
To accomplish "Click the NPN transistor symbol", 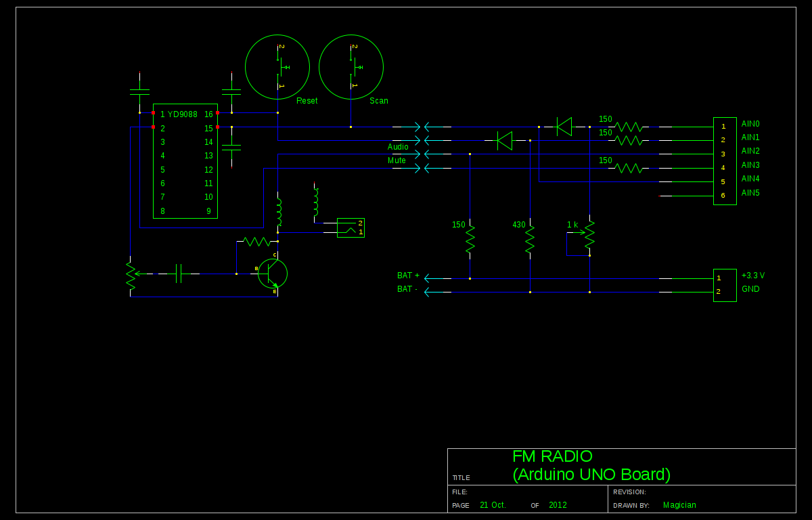I will tap(272, 274).
